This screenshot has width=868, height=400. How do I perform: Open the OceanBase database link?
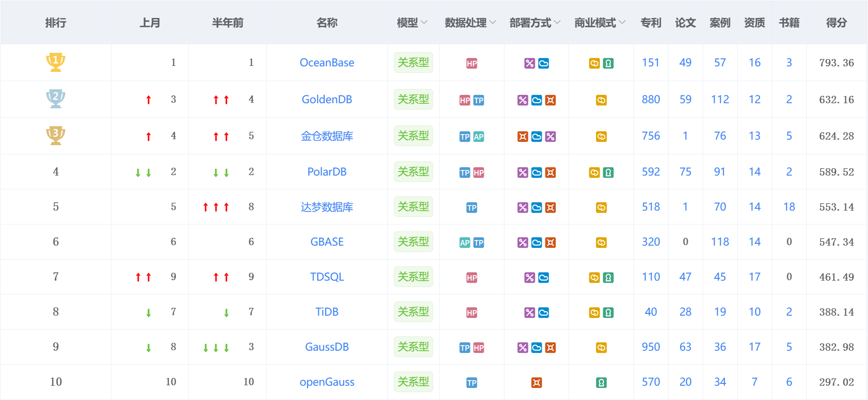[327, 63]
